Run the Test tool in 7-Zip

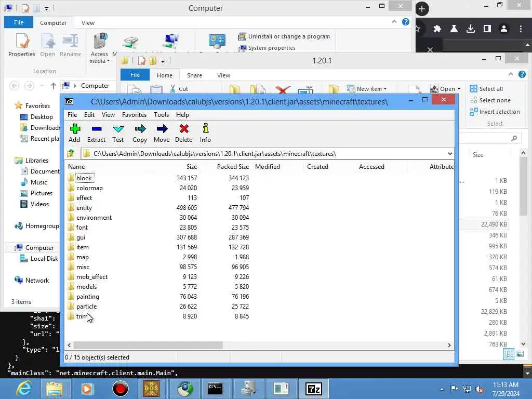click(118, 133)
